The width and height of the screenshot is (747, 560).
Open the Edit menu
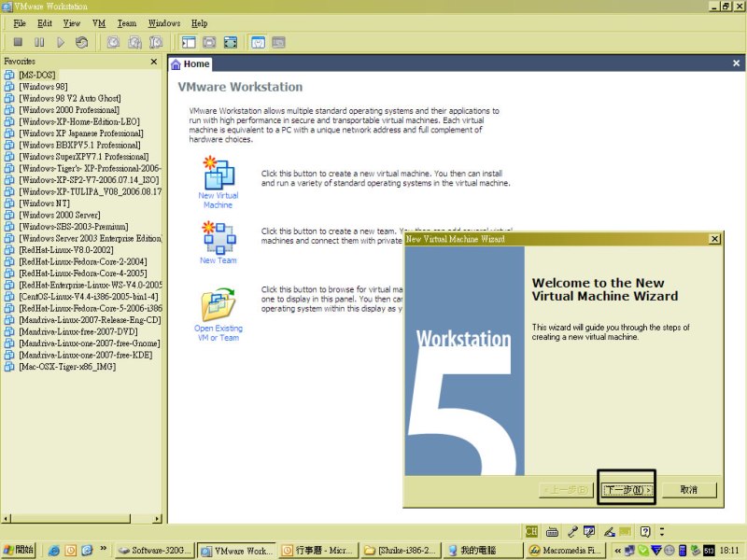45,23
